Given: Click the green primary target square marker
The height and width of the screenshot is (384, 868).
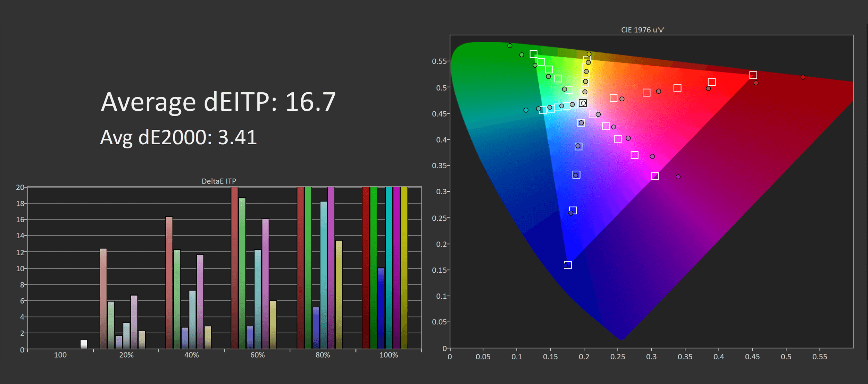Looking at the screenshot, I should (x=534, y=54).
